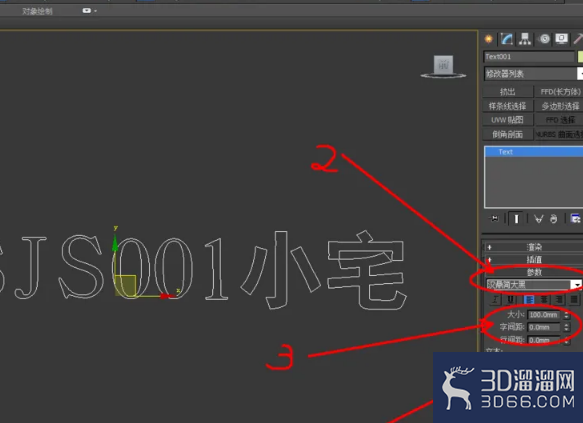Click Remove Modifier icon under stack
Viewport: 583px width, 423px height.
click(x=554, y=219)
